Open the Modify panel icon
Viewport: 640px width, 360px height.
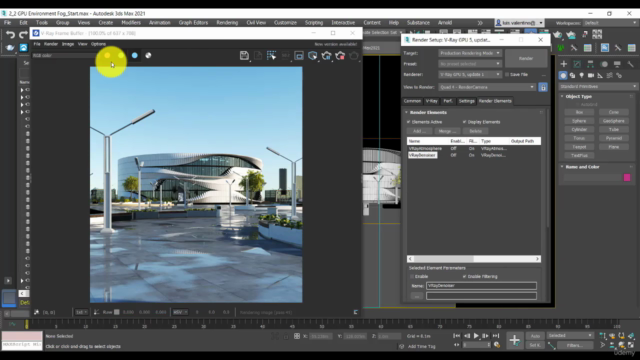pyautogui.click(x=577, y=64)
